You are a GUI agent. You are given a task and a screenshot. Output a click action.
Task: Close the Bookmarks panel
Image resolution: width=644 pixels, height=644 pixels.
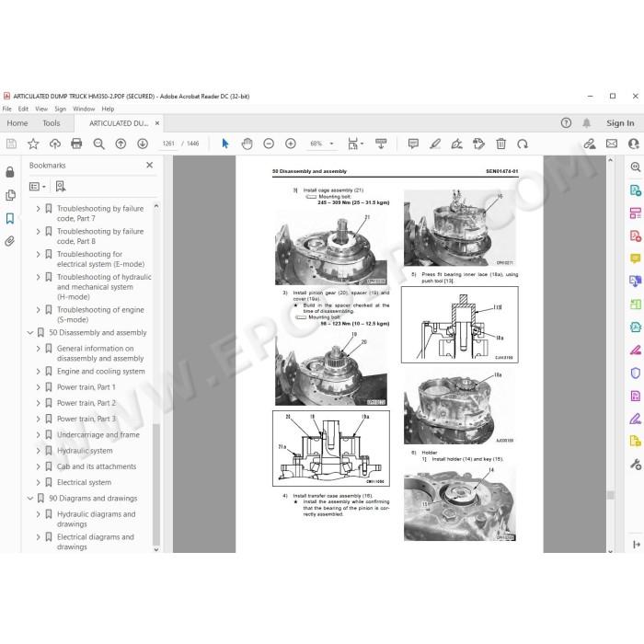coord(149,165)
